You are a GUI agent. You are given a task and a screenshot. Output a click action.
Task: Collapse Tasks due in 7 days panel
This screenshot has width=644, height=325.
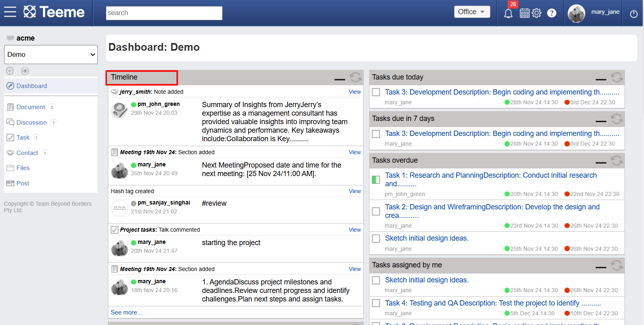(601, 121)
